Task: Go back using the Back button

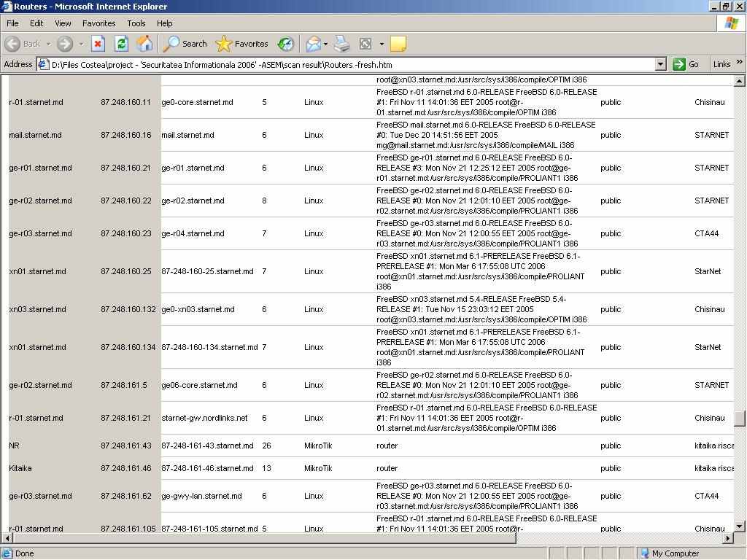Action: point(23,44)
